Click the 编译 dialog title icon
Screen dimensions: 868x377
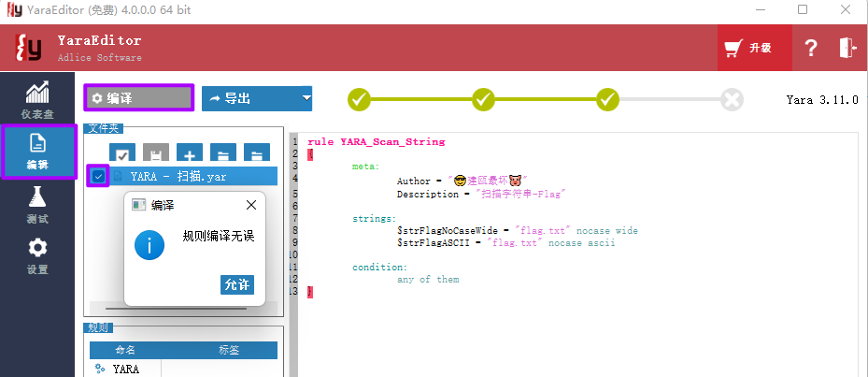pyautogui.click(x=138, y=205)
